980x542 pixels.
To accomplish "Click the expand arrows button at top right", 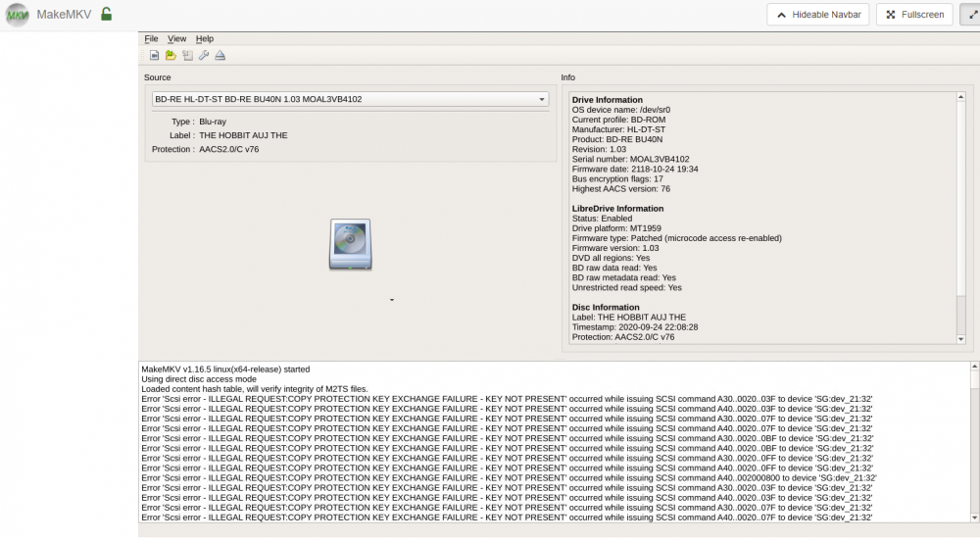I will pyautogui.click(x=972, y=15).
